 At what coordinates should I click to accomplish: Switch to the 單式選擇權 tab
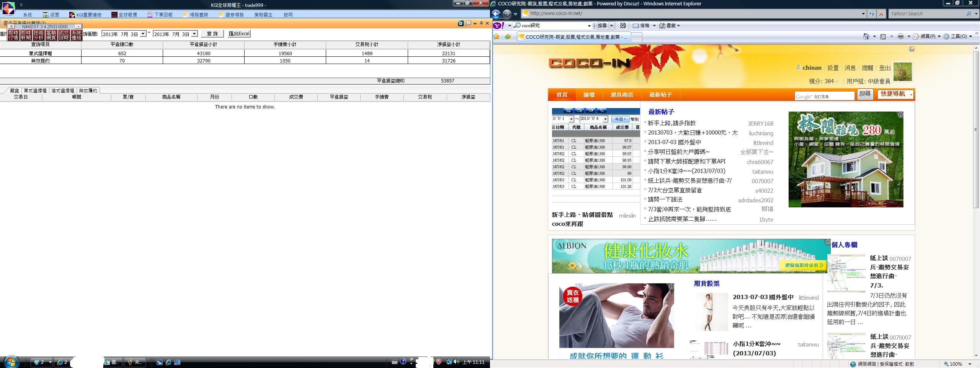tap(35, 90)
